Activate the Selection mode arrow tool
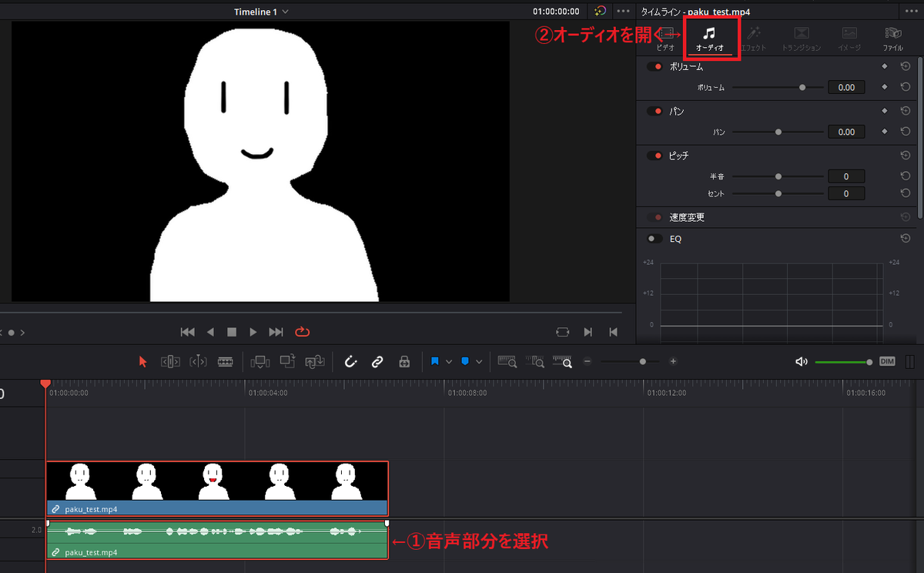This screenshot has width=924, height=573. pos(142,361)
